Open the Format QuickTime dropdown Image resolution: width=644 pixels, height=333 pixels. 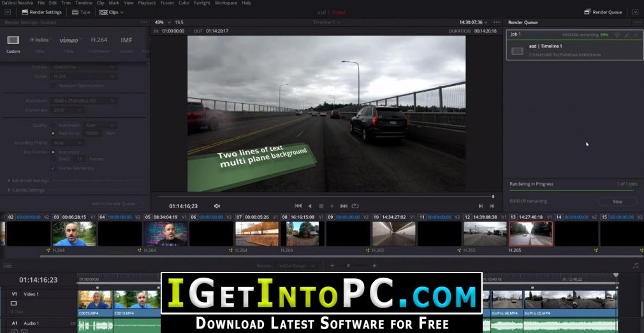(84, 67)
